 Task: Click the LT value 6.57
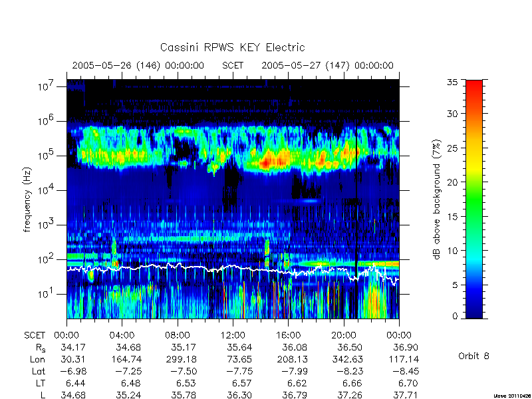point(242,383)
